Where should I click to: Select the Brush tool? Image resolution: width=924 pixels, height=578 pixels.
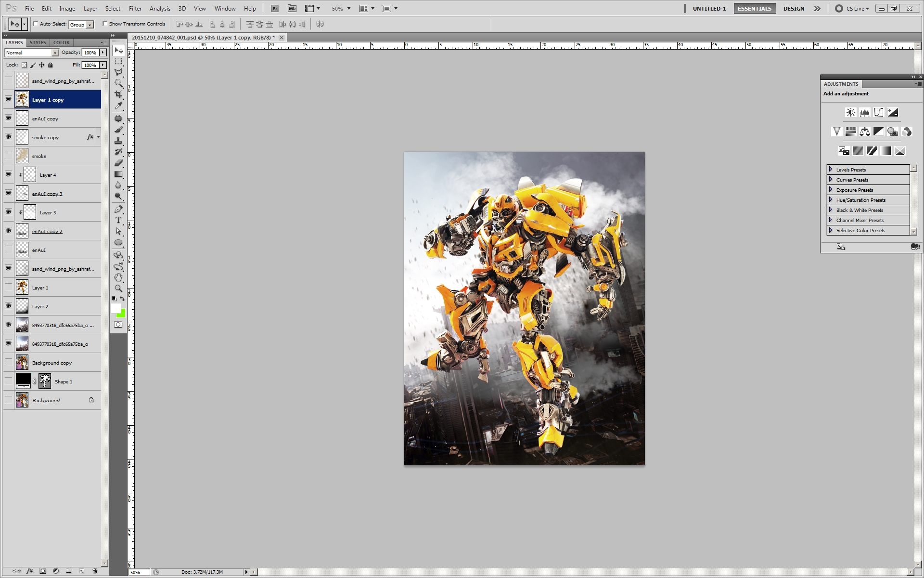[x=118, y=130]
